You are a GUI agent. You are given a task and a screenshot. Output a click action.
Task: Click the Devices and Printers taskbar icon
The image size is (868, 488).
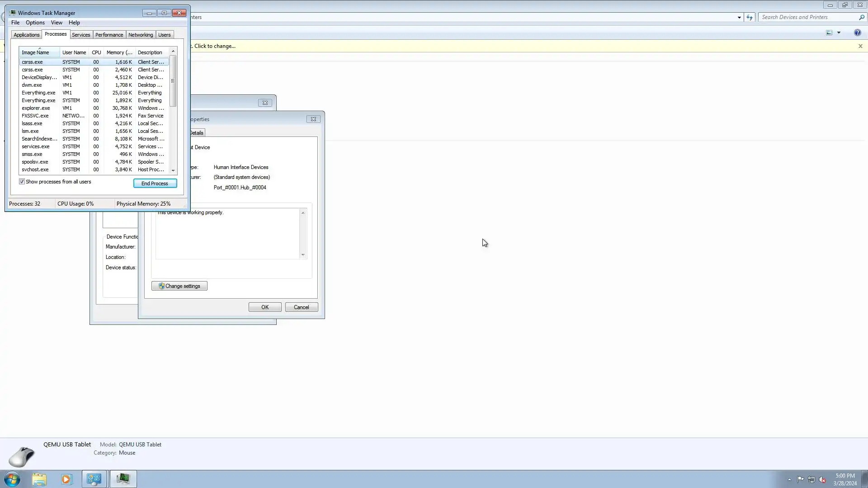click(x=94, y=479)
